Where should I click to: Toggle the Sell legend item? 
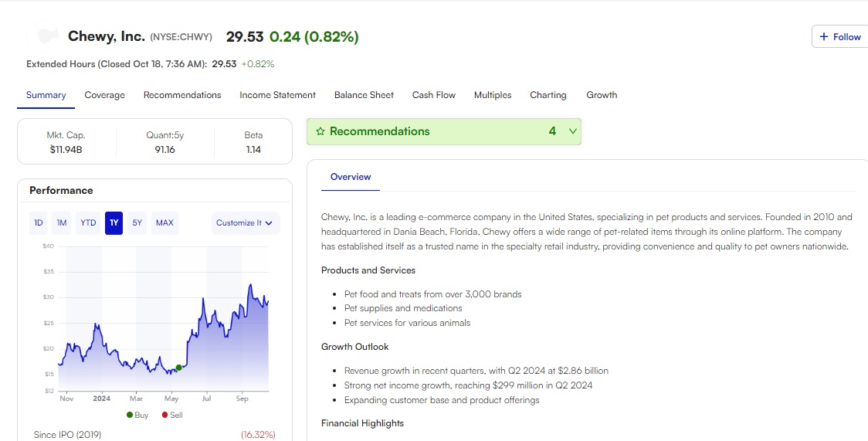[172, 415]
